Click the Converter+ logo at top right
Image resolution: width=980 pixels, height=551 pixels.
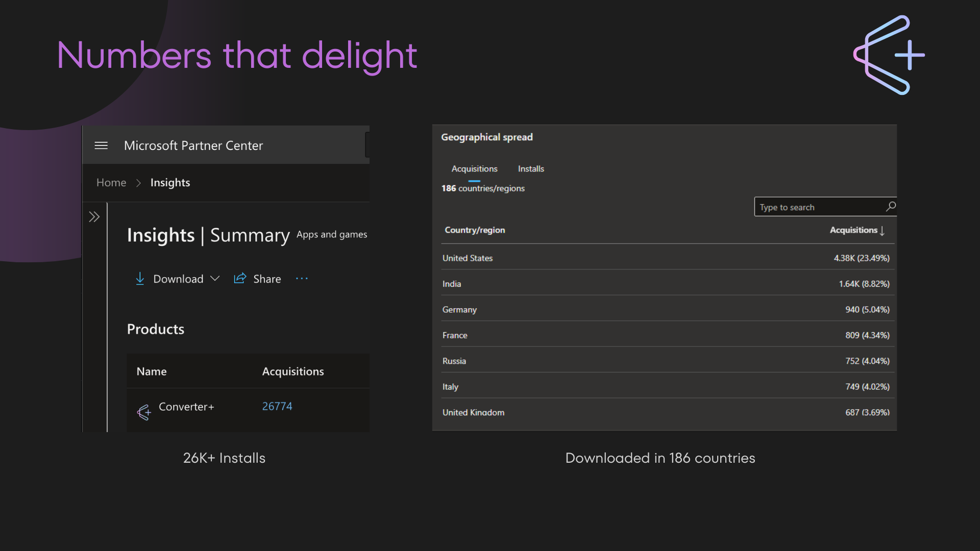tap(889, 55)
